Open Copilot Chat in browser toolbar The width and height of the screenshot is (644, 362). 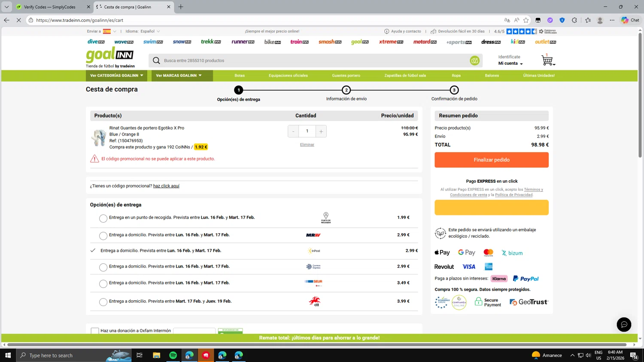[x=630, y=20]
